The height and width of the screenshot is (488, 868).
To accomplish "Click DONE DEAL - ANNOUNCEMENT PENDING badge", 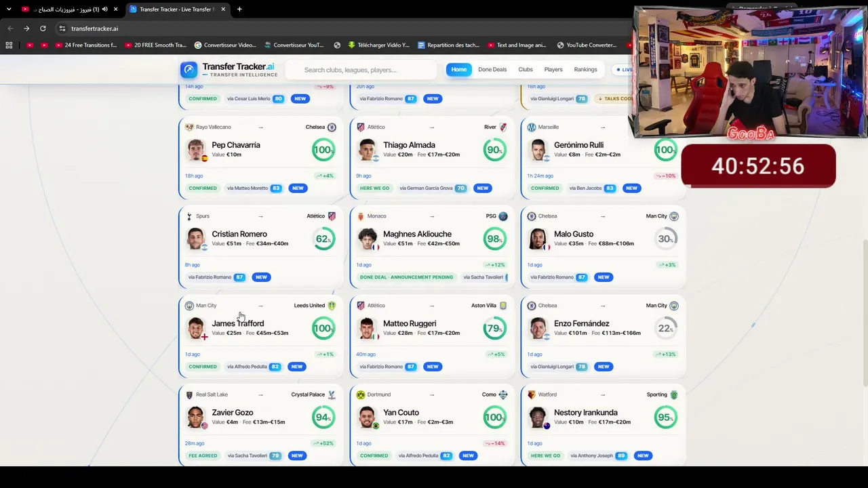I will [x=406, y=277].
